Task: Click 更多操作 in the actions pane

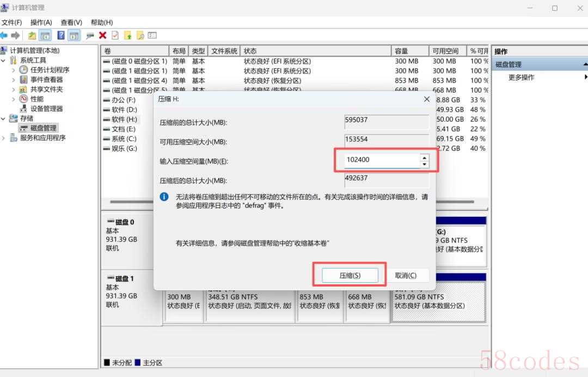Action: (521, 77)
